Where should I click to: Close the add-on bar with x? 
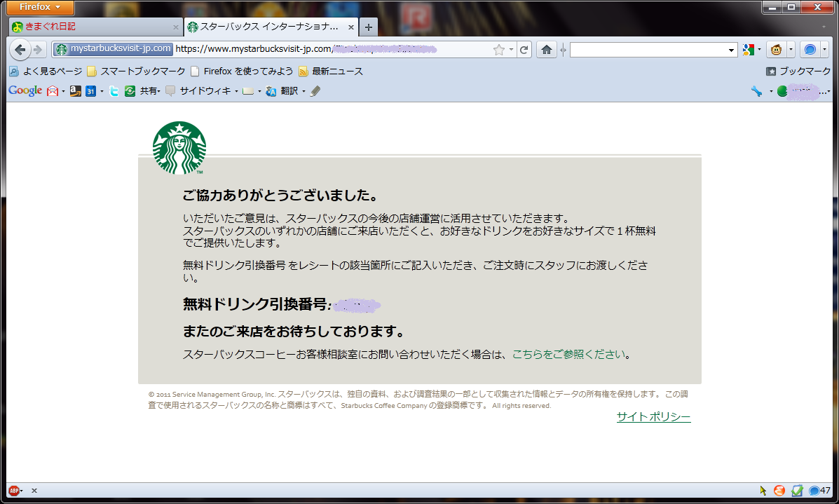34,490
